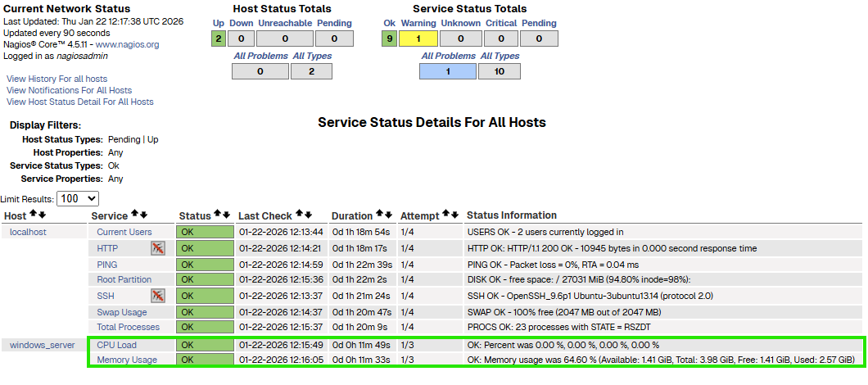Click the yellow Warning count box

(x=418, y=38)
